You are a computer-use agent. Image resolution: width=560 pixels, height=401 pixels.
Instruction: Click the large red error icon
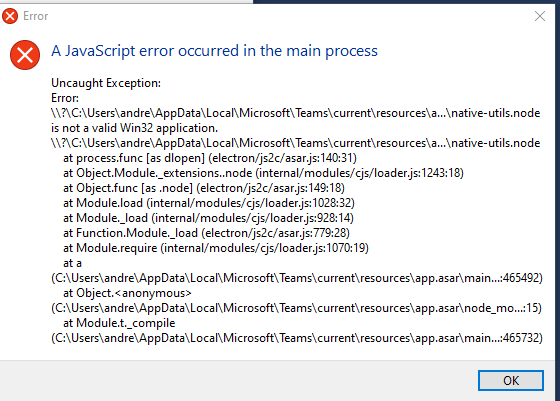[x=25, y=55]
